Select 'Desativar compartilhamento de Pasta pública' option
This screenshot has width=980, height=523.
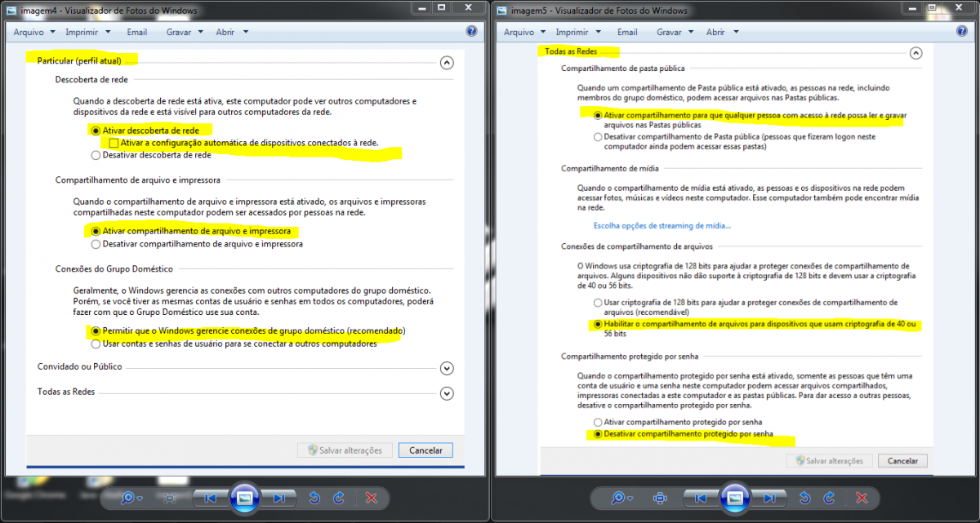[599, 138]
